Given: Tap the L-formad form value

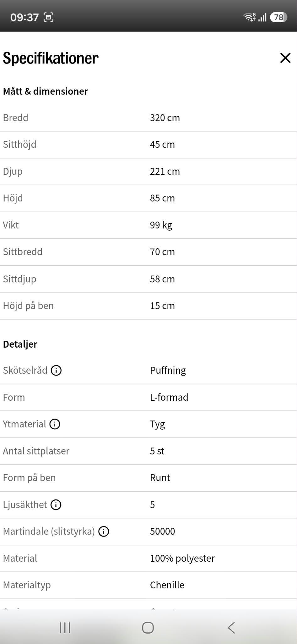Looking at the screenshot, I should (169, 397).
